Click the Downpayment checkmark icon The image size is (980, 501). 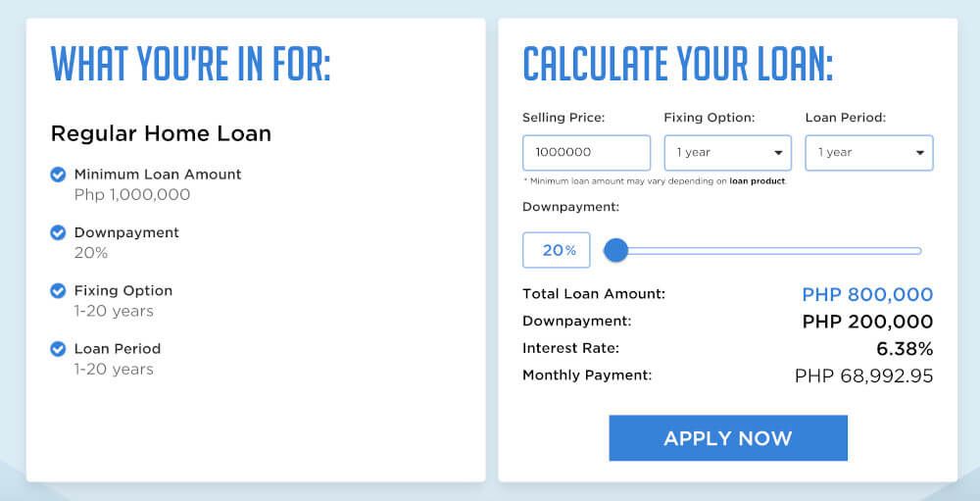pos(58,232)
